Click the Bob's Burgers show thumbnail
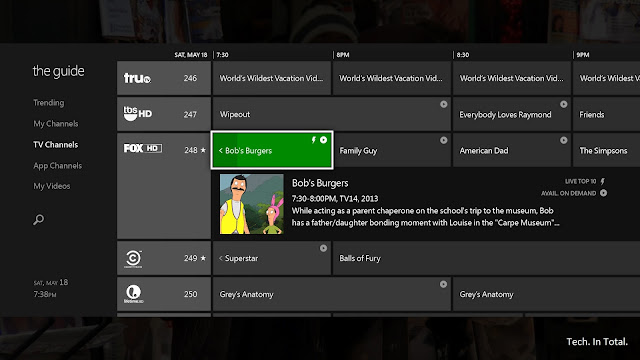This screenshot has width=640, height=360. [x=251, y=204]
